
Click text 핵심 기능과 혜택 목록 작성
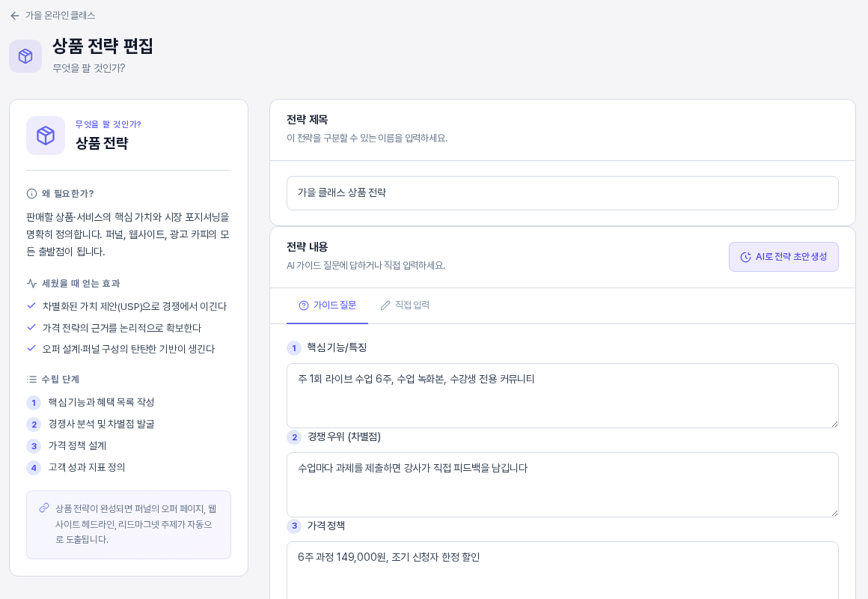click(x=101, y=402)
